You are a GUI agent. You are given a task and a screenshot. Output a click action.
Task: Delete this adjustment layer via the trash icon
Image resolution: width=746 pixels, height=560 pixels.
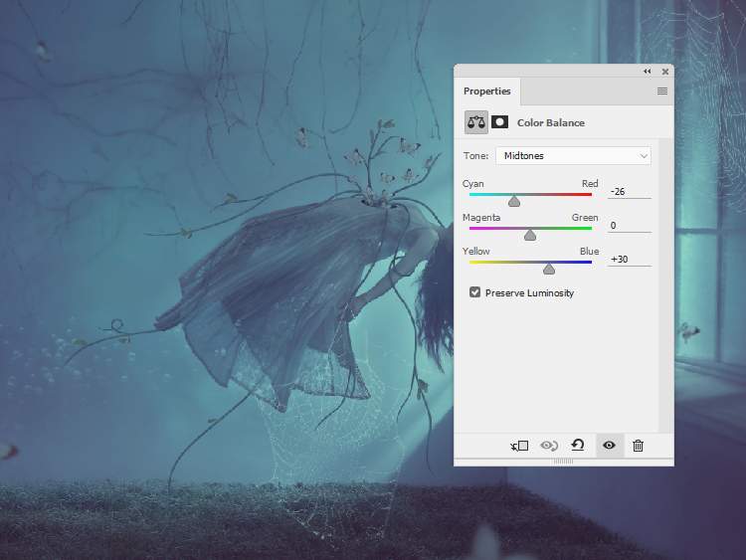click(x=639, y=446)
